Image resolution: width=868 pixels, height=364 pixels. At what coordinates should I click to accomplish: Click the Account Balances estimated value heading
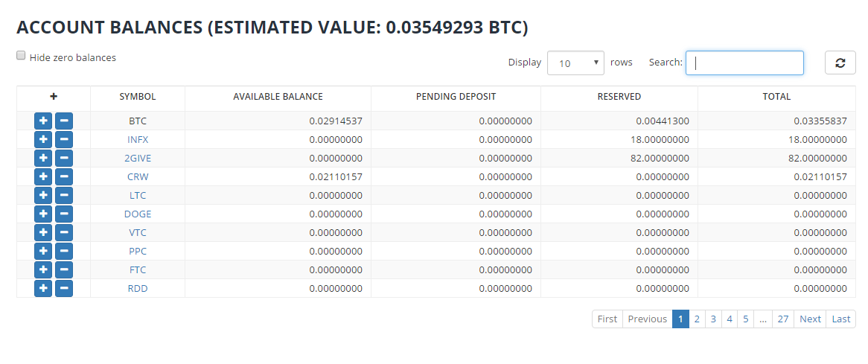pyautogui.click(x=272, y=28)
